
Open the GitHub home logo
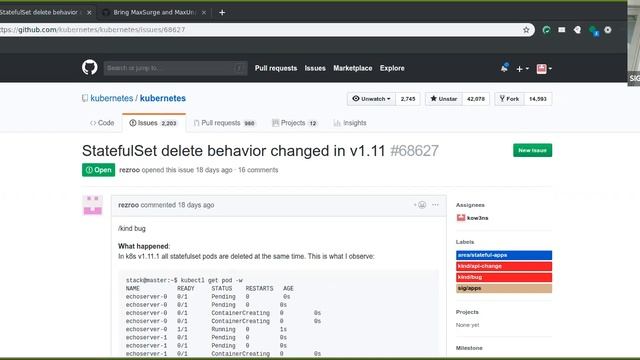(89, 67)
